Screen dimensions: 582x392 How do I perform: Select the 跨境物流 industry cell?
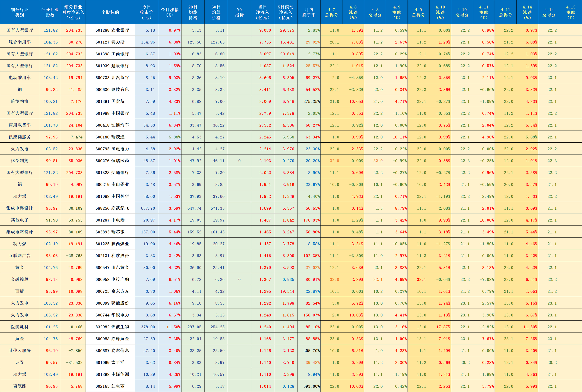pyautogui.click(x=19, y=102)
